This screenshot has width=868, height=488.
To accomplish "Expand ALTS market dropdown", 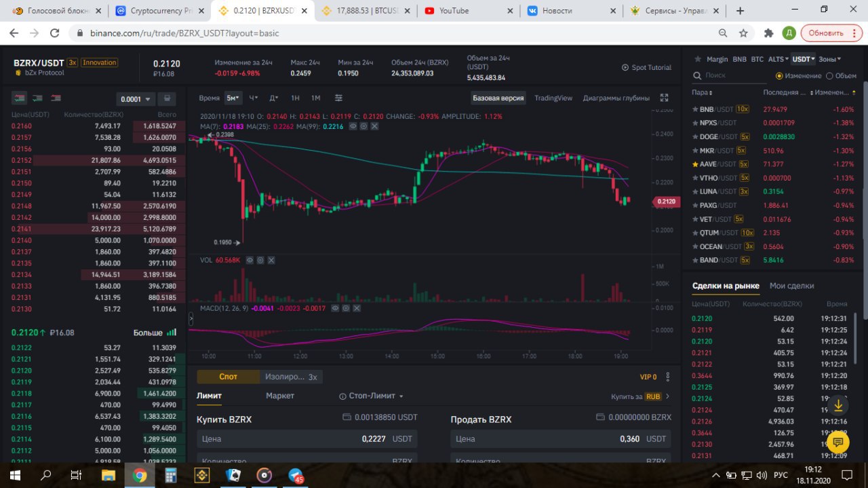I will (778, 59).
